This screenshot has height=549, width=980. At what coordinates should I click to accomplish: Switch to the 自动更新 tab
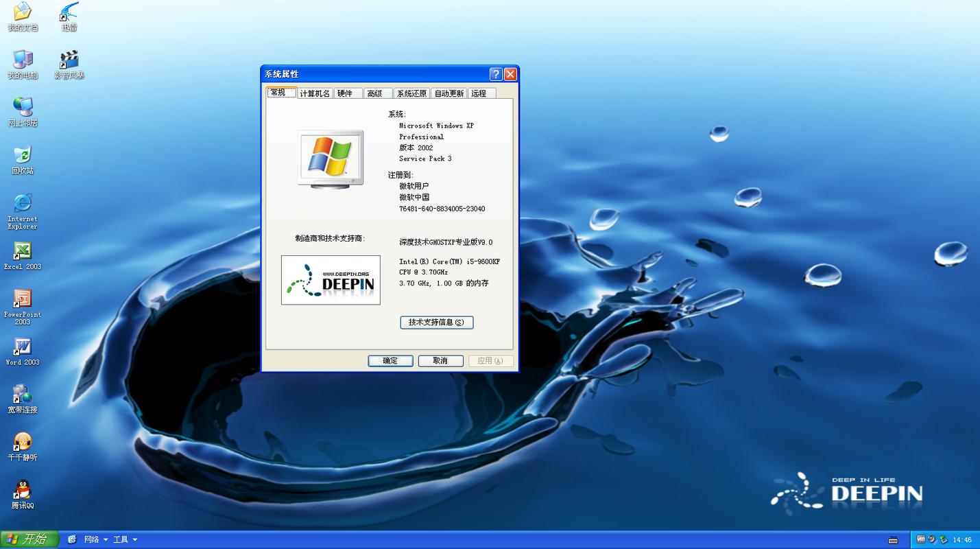[448, 93]
